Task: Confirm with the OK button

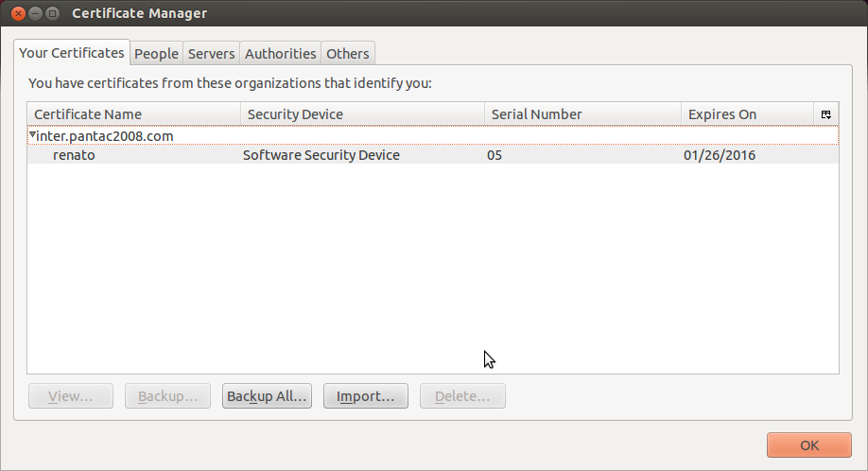Action: tap(808, 445)
